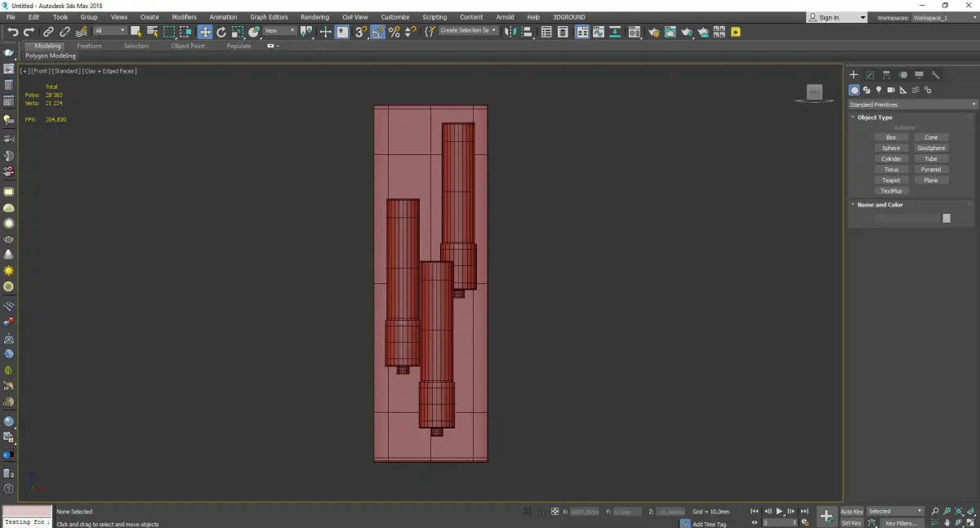Click the Set Key button
Viewport: 980px width, 528px height.
pyautogui.click(x=852, y=523)
